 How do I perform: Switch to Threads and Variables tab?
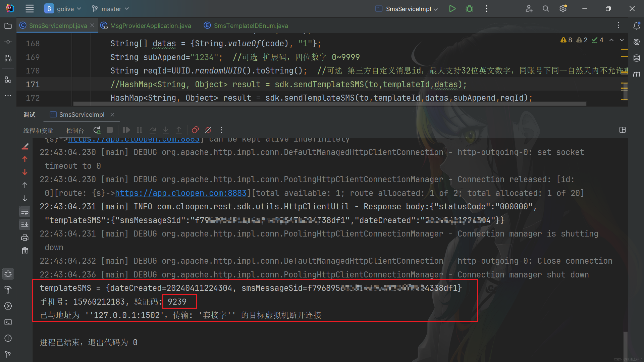click(38, 130)
